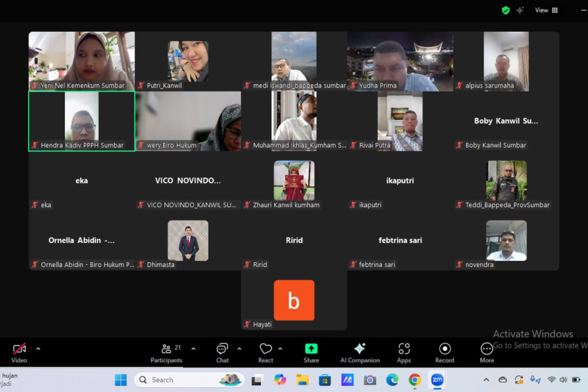Select Yudha Prima video tile
Viewport: 588px width, 392px height.
click(400, 61)
